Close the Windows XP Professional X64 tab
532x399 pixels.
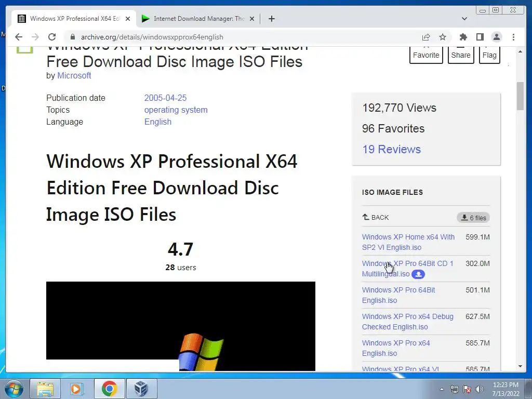point(128,19)
